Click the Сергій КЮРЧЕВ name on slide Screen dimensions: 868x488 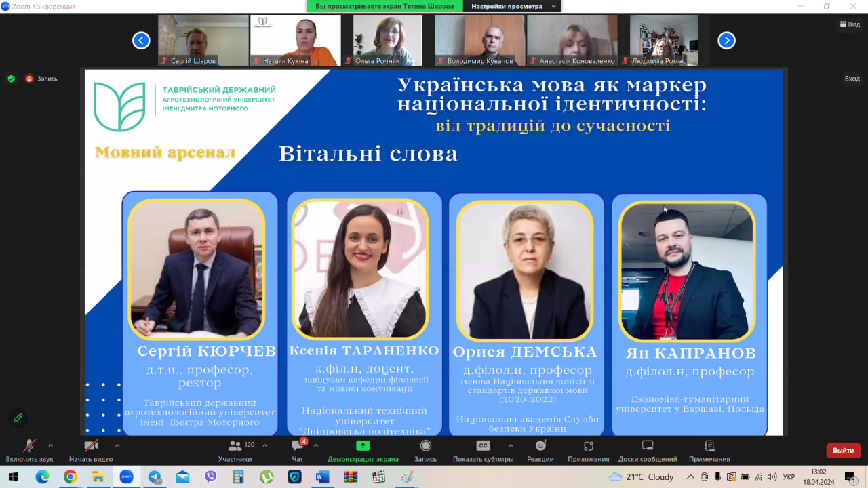click(206, 351)
